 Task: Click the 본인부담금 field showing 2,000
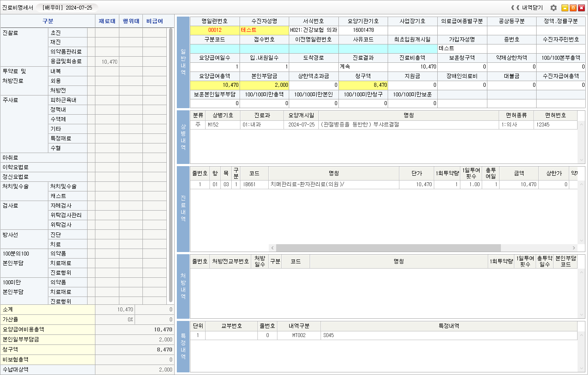[x=264, y=85]
